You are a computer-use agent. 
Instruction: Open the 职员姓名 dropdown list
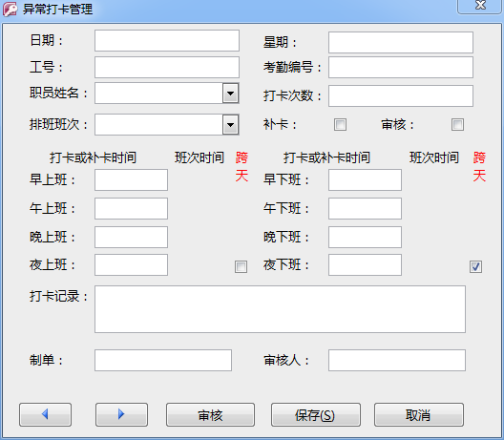230,94
